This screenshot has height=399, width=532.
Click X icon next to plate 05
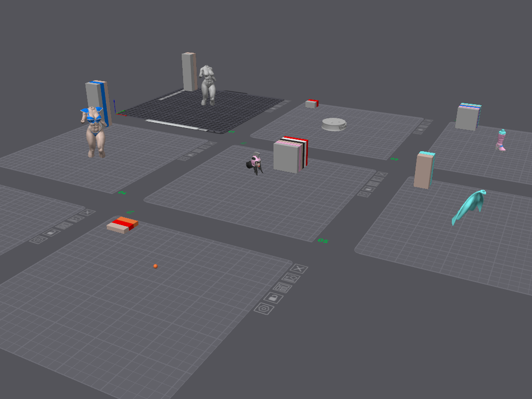[x=381, y=174]
